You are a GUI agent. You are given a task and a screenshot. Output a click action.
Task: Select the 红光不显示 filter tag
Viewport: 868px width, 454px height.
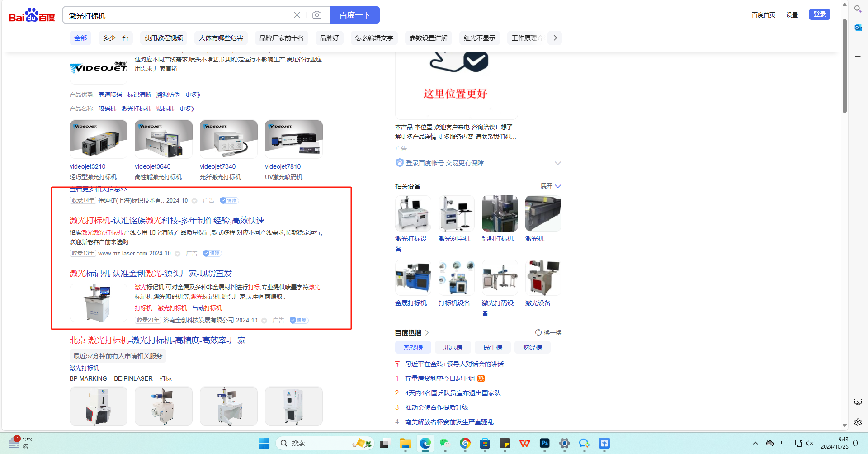[x=480, y=38]
